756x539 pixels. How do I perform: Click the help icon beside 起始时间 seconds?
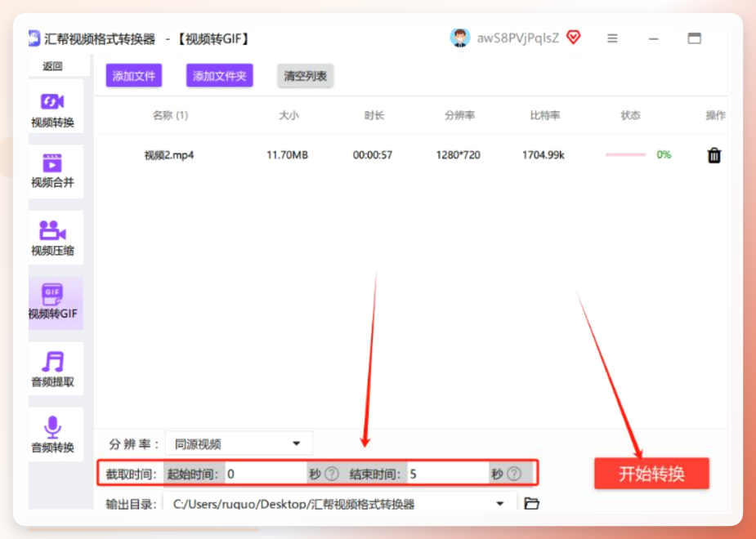pos(332,474)
